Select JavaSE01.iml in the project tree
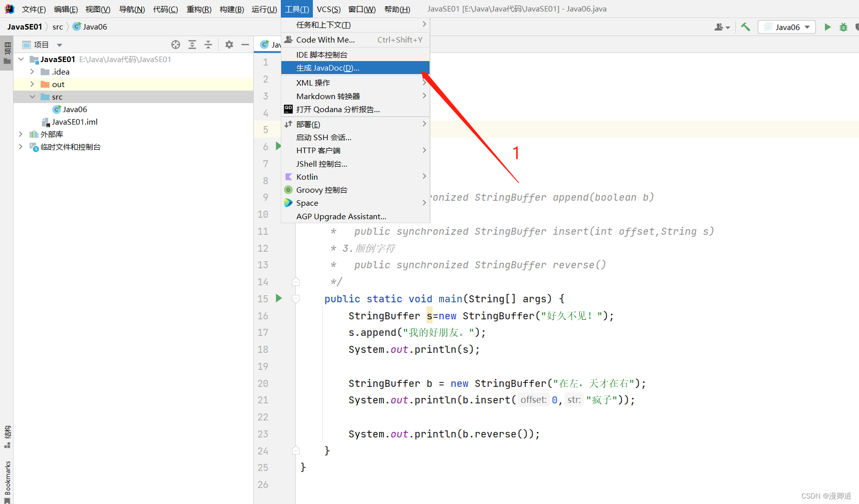The width and height of the screenshot is (859, 504). (x=75, y=122)
